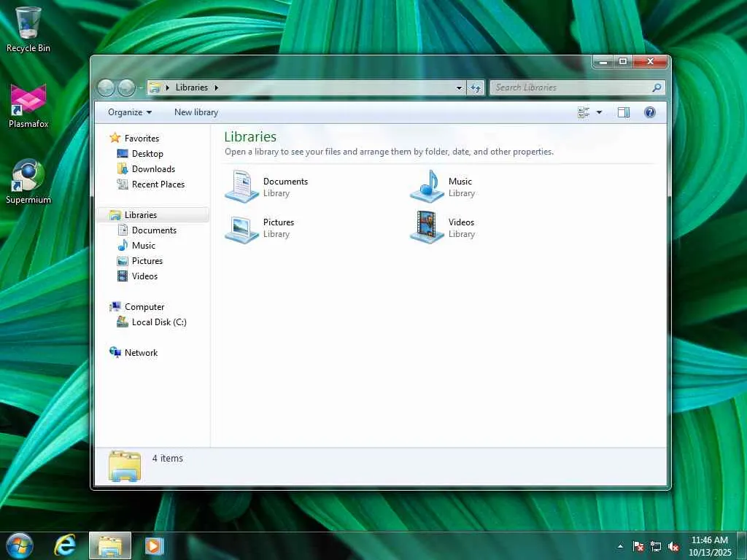
Task: Toggle the change view icon
Action: pyautogui.click(x=584, y=112)
